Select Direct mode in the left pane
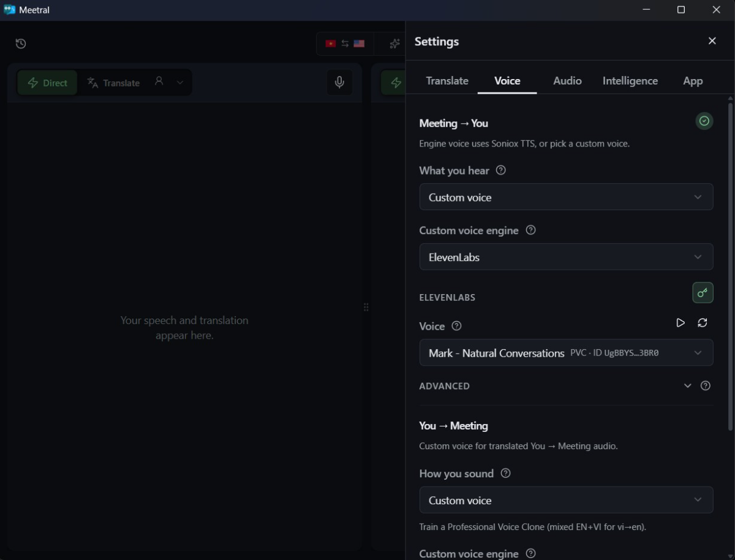 point(47,83)
